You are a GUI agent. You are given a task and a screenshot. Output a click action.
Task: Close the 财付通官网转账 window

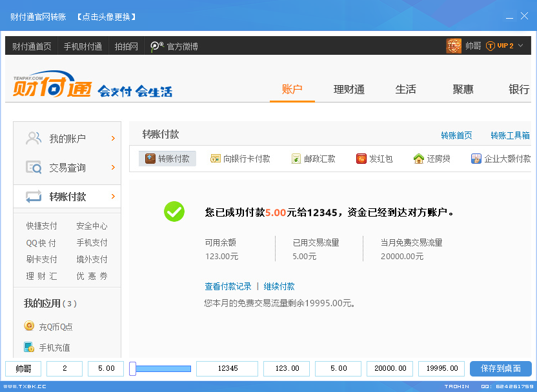coord(524,15)
